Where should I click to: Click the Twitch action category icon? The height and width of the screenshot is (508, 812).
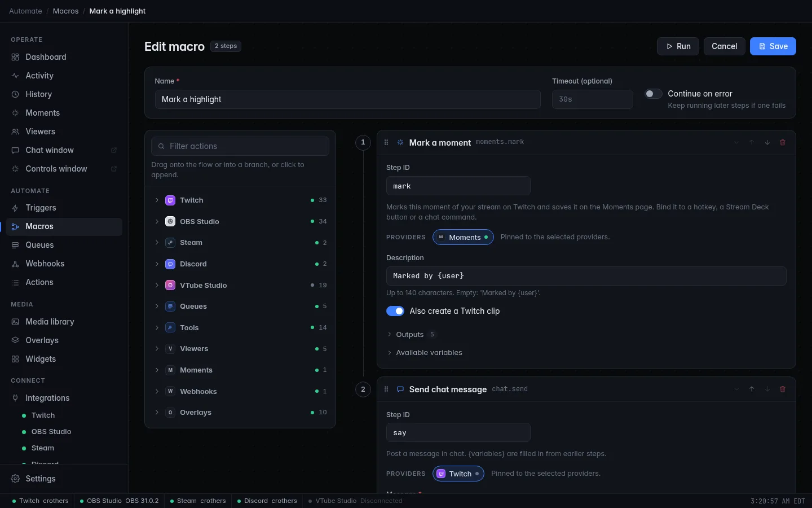point(170,200)
